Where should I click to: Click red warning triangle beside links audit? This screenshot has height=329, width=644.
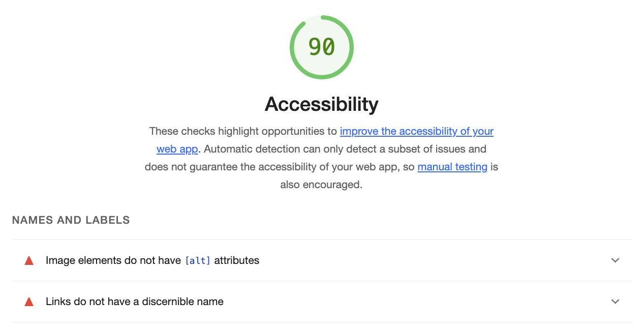click(29, 302)
